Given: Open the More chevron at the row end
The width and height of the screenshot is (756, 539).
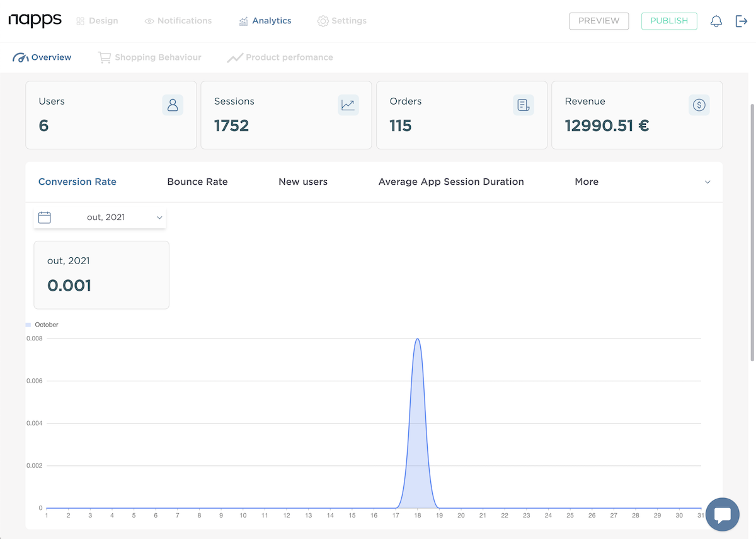Looking at the screenshot, I should (x=707, y=182).
